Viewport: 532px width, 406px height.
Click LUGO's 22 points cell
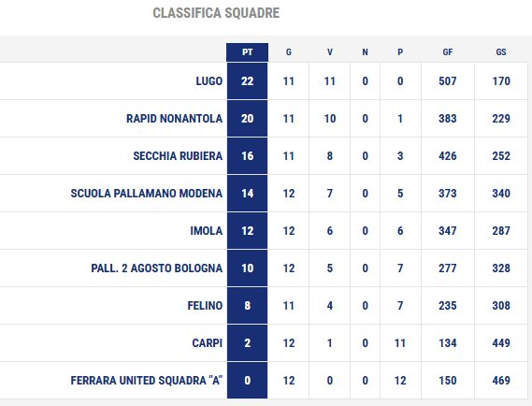point(248,81)
